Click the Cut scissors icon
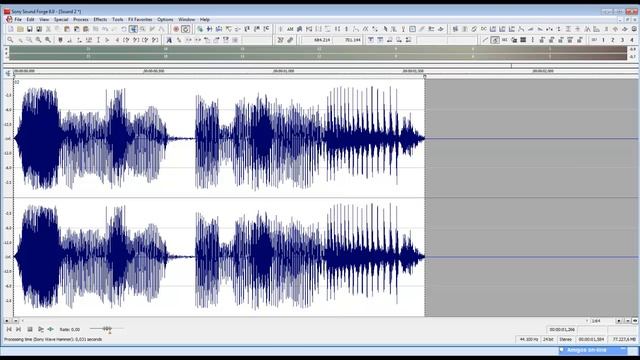The width and height of the screenshot is (640, 360). click(x=48, y=29)
